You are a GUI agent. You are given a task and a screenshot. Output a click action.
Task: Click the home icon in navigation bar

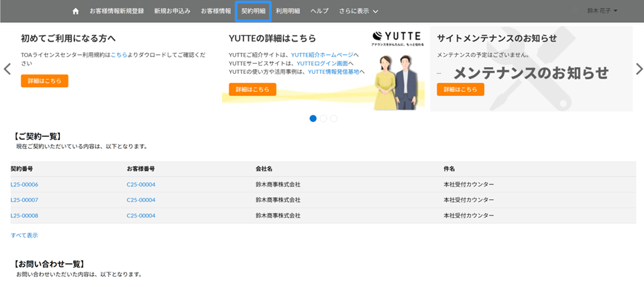(x=75, y=11)
